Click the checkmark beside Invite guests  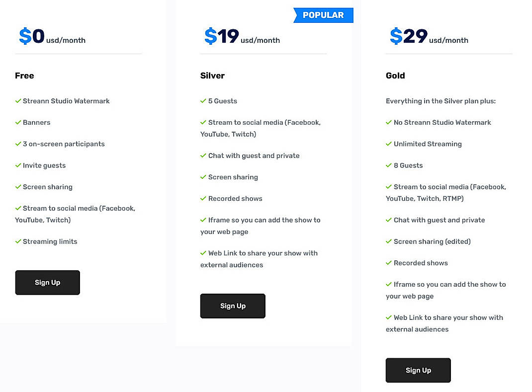pos(18,165)
